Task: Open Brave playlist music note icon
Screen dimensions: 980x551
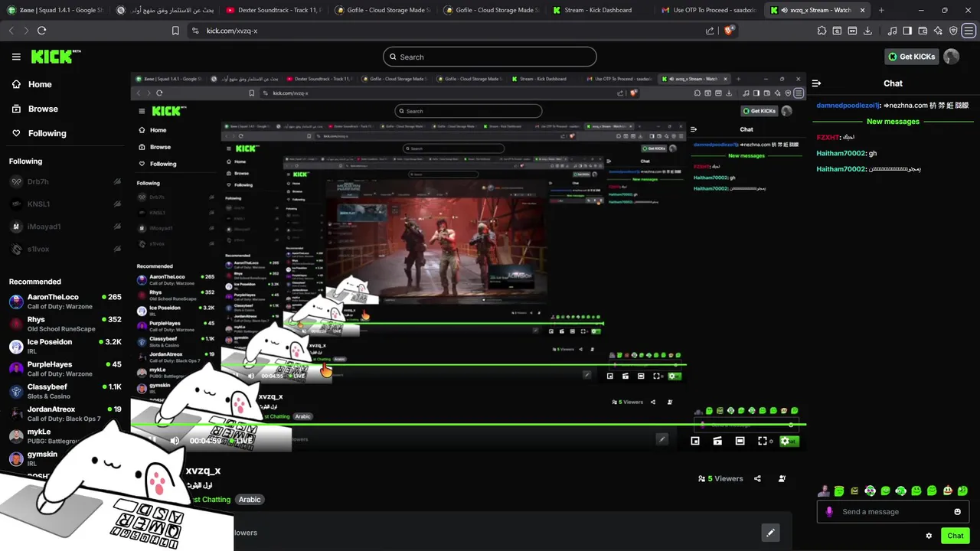Action: click(x=892, y=31)
